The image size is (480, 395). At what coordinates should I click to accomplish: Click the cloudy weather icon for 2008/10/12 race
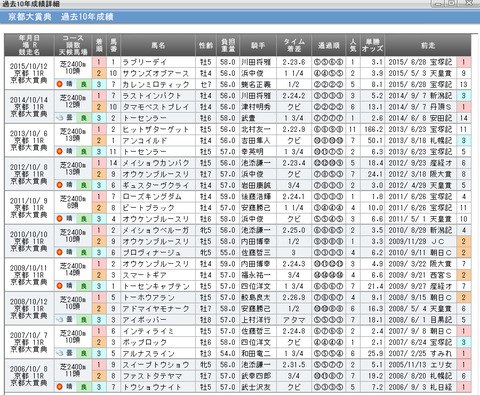click(60, 319)
